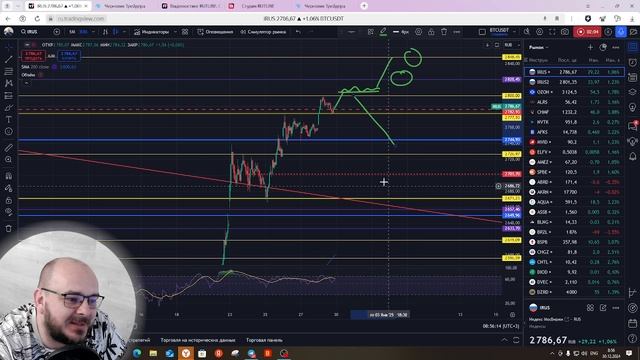Open the calendar in the right sidebar
This screenshot has width=640, height=360.
[x=633, y=323]
